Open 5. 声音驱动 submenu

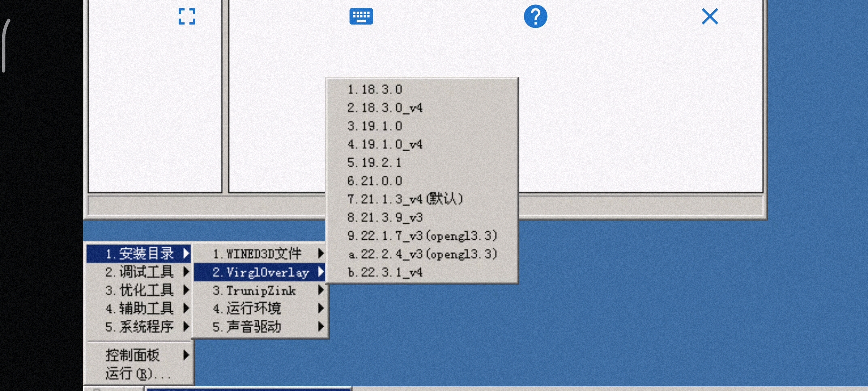tap(260, 327)
